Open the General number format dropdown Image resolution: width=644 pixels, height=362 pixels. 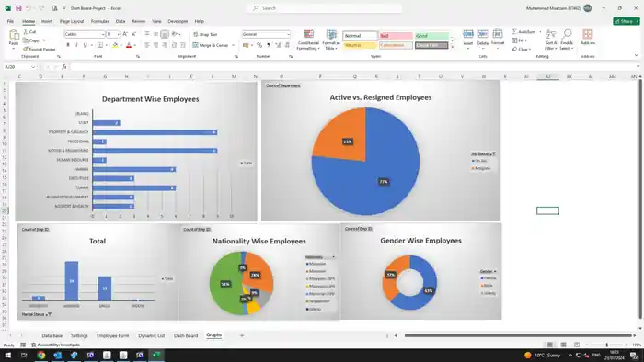point(288,34)
